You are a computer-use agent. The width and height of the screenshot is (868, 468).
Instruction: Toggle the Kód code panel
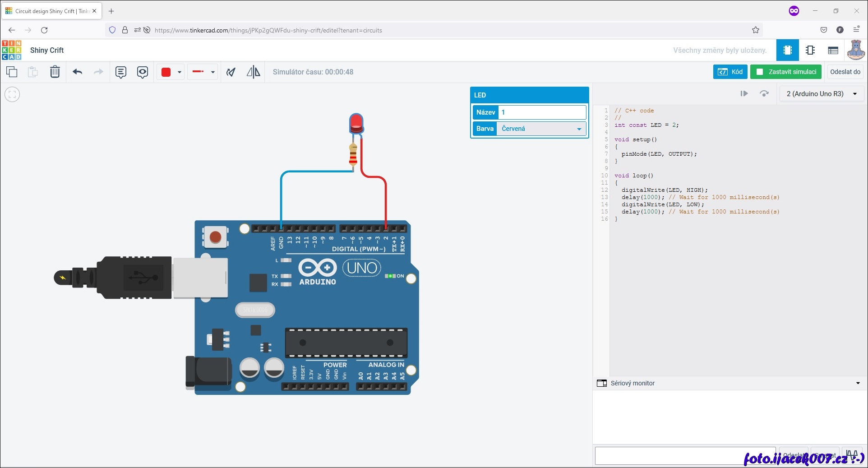click(730, 72)
